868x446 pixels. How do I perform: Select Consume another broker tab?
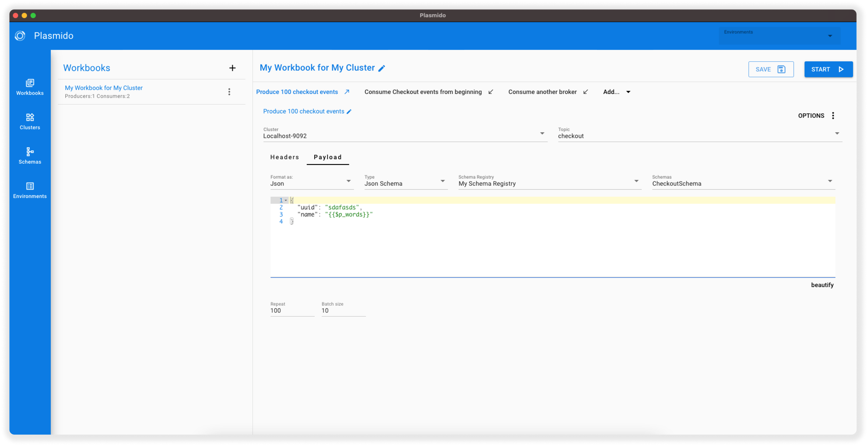point(542,92)
